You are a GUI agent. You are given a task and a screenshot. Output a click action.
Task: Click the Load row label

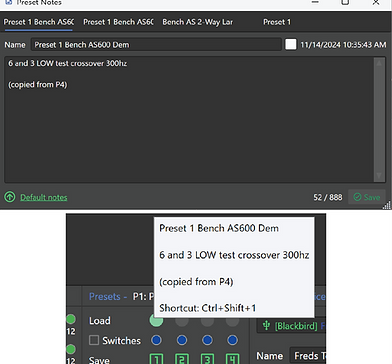tap(100, 321)
